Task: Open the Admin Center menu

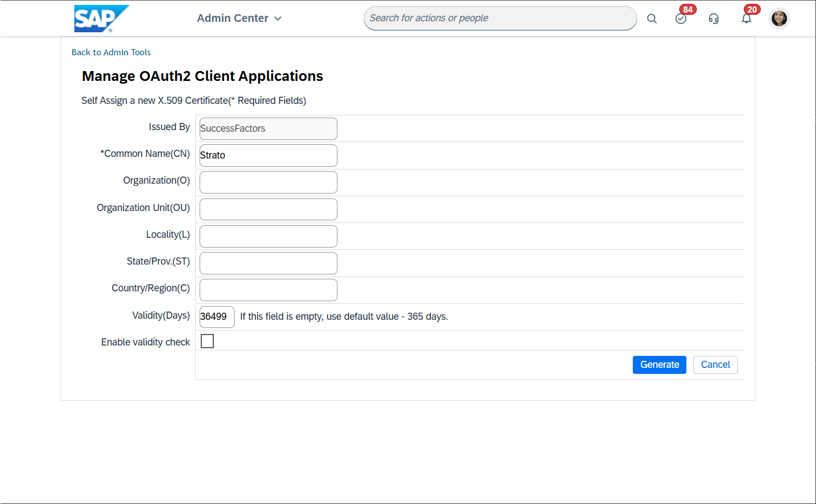Action: (233, 18)
